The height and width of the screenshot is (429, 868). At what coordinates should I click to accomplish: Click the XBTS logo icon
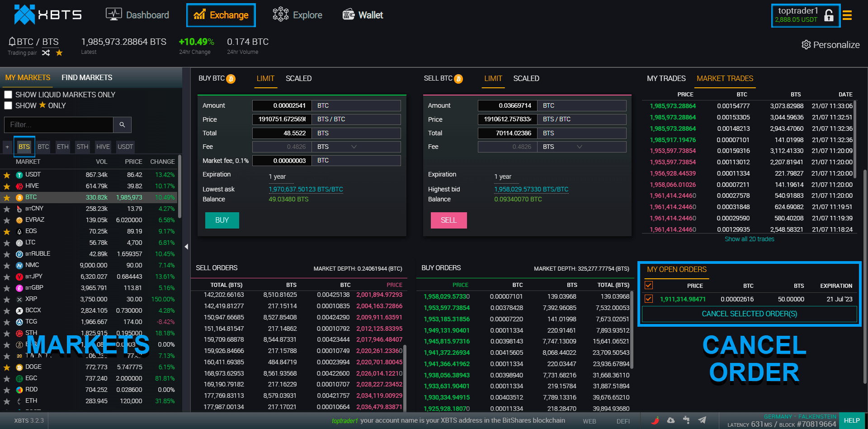[x=24, y=14]
